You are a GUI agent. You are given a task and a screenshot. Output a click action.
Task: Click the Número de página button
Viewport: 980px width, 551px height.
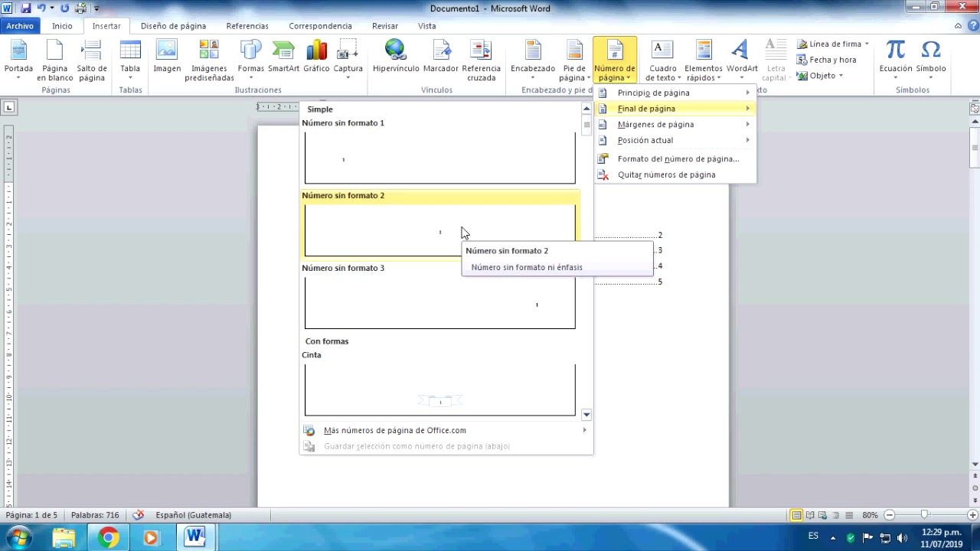614,60
